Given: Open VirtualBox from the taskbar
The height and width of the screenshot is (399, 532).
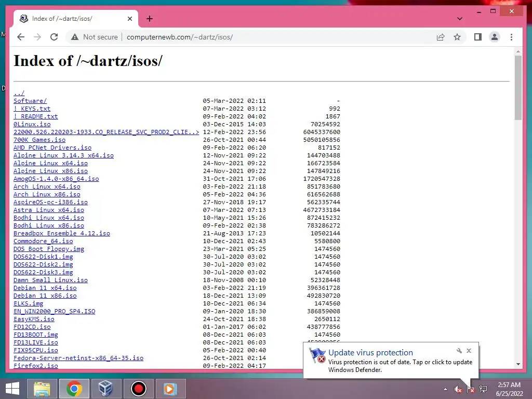Looking at the screenshot, I should [x=105, y=389].
